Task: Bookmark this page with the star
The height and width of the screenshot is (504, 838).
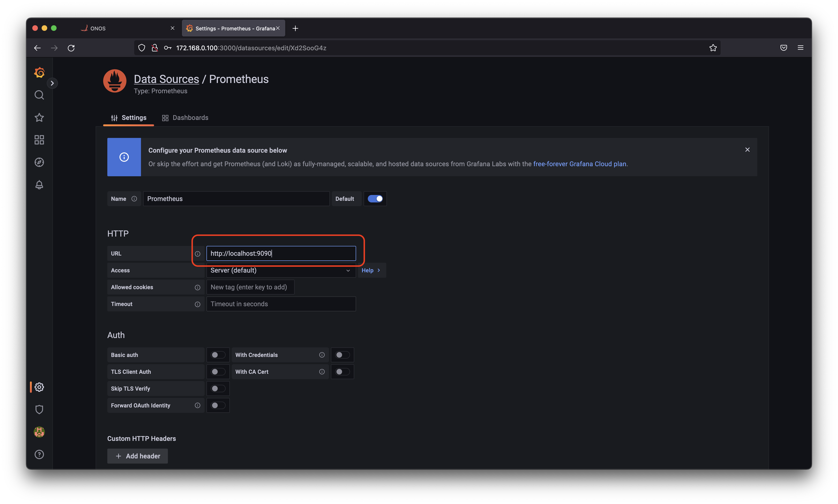Action: [713, 48]
